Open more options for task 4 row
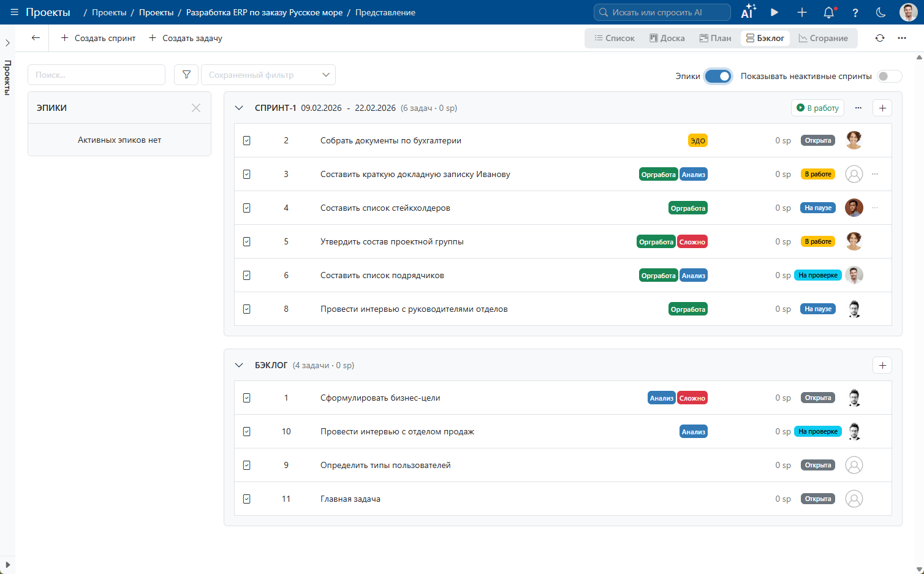Viewport: 924px width, 574px height. pyautogui.click(x=875, y=208)
